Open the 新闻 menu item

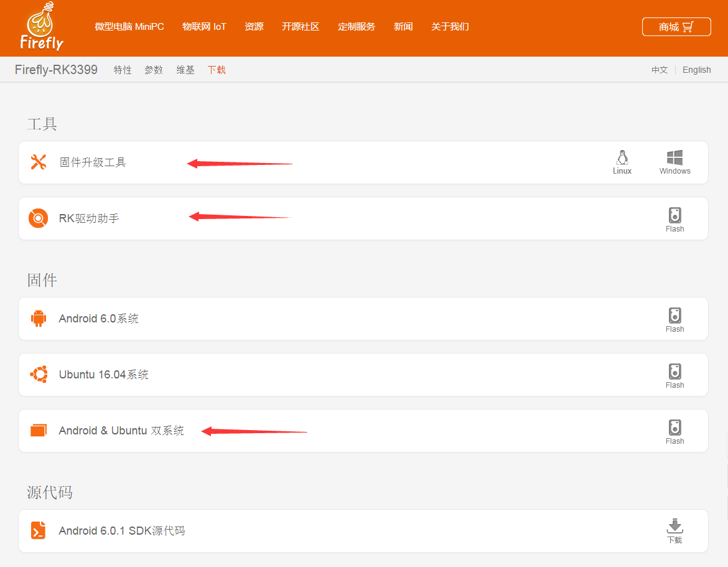click(403, 27)
